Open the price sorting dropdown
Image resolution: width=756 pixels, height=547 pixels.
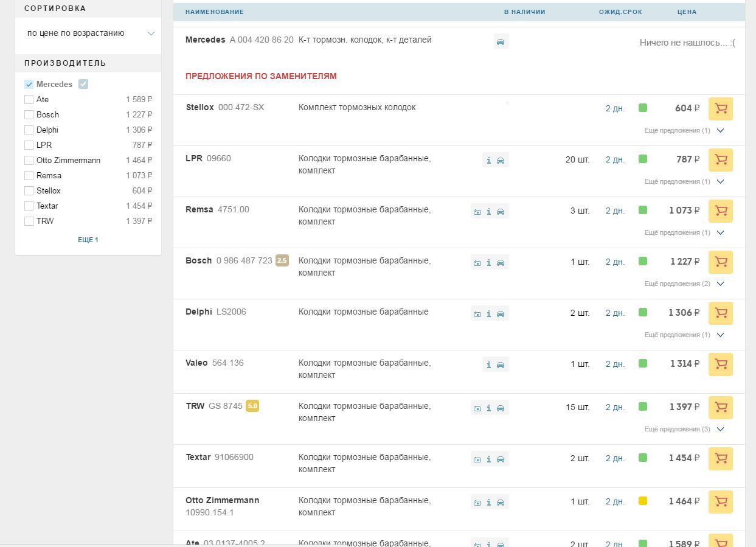pyautogui.click(x=89, y=33)
